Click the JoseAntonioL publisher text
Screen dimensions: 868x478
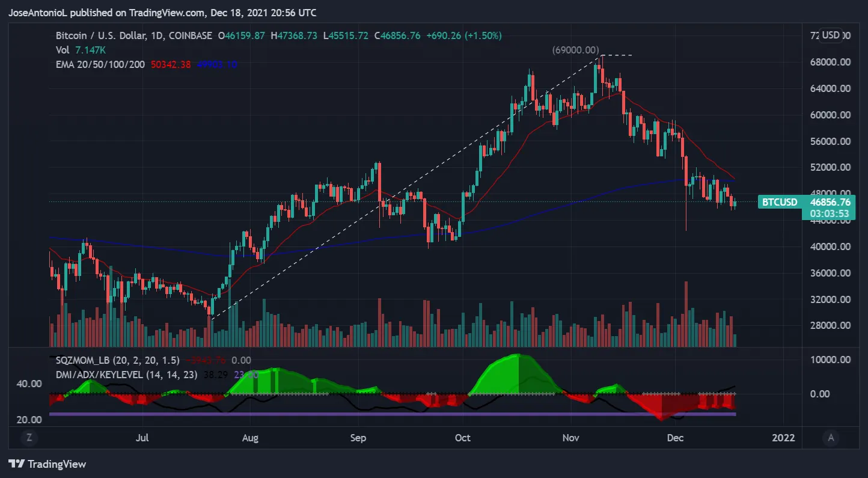pos(38,13)
